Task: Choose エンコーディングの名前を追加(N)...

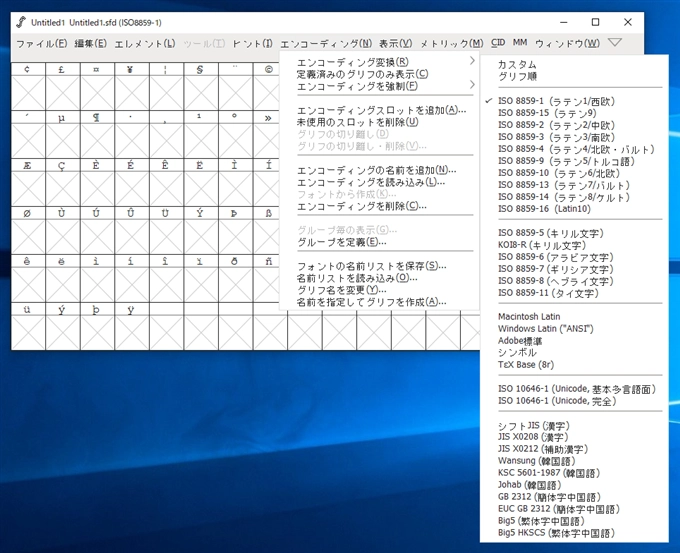Action: coord(379,170)
